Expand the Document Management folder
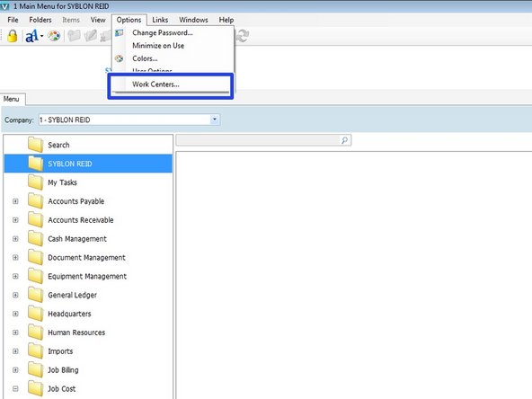 pos(15,258)
